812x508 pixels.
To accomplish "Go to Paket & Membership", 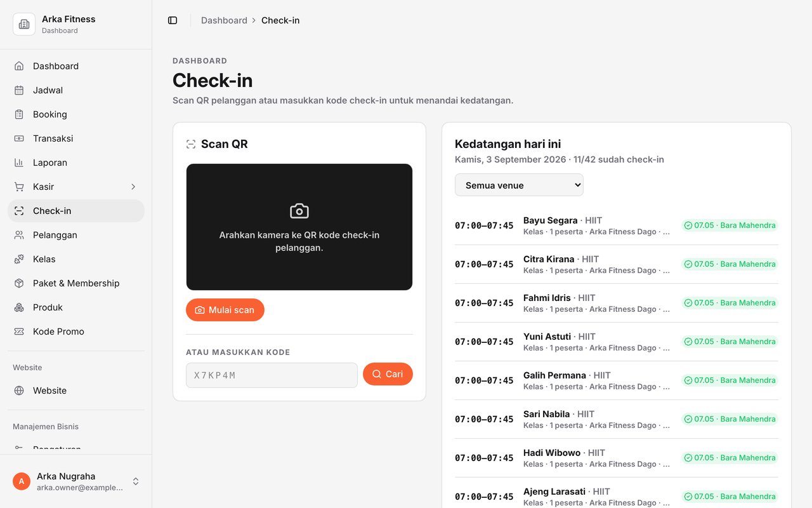I will click(76, 283).
